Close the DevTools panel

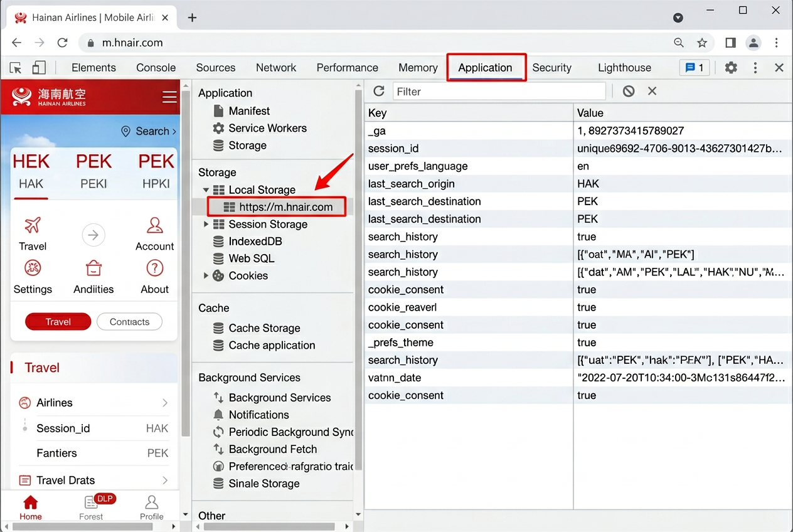coord(779,68)
